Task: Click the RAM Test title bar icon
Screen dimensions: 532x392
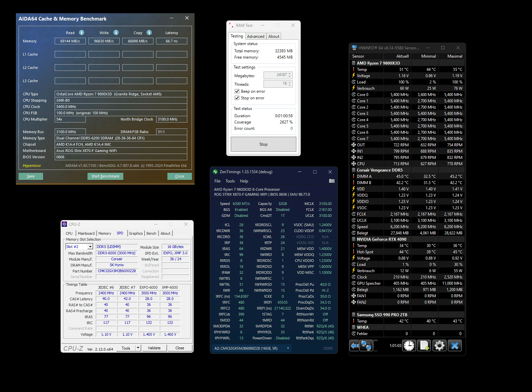Action: 231,25
